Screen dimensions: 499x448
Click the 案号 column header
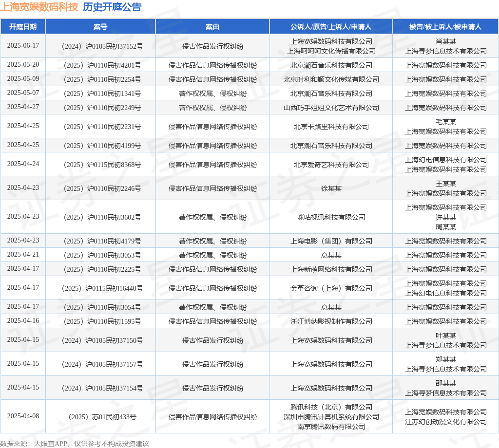click(100, 27)
